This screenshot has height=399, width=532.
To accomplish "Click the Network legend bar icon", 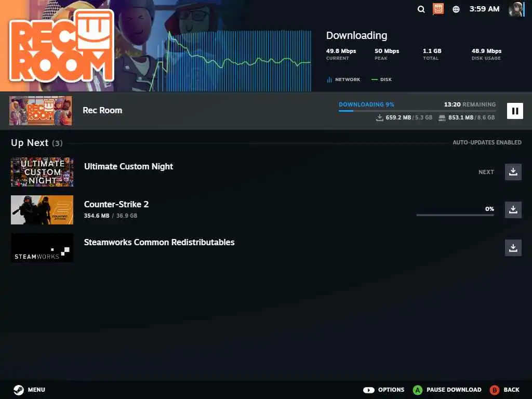I will click(329, 79).
